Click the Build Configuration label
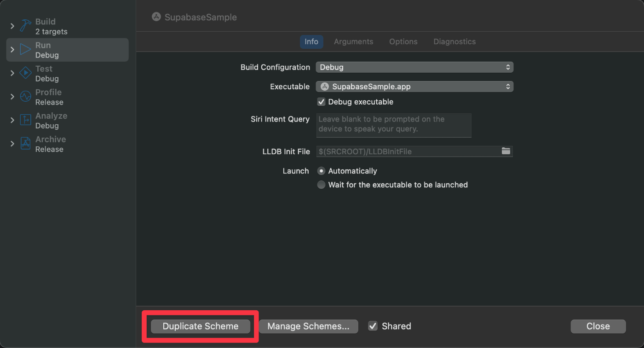The image size is (644, 348). tap(275, 67)
